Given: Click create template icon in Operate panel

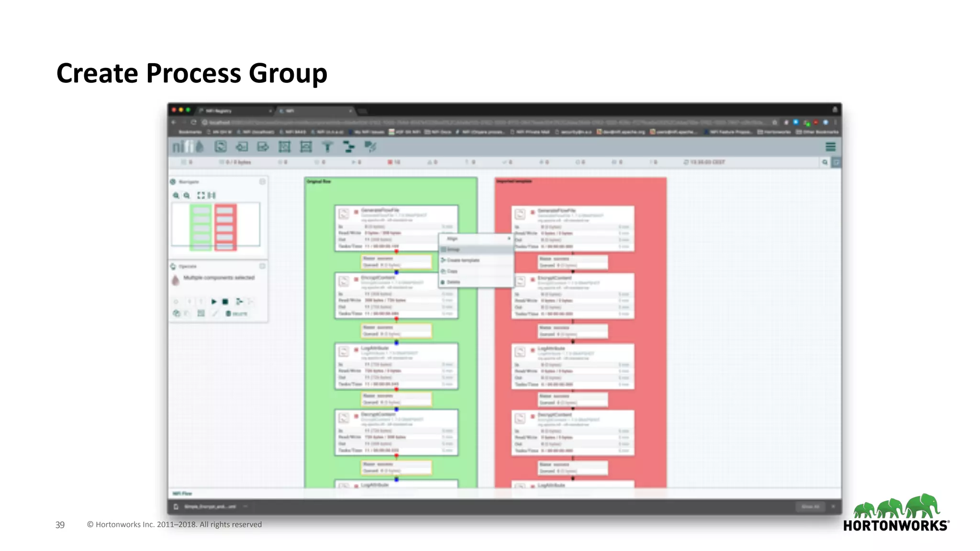Looking at the screenshot, I should click(240, 301).
